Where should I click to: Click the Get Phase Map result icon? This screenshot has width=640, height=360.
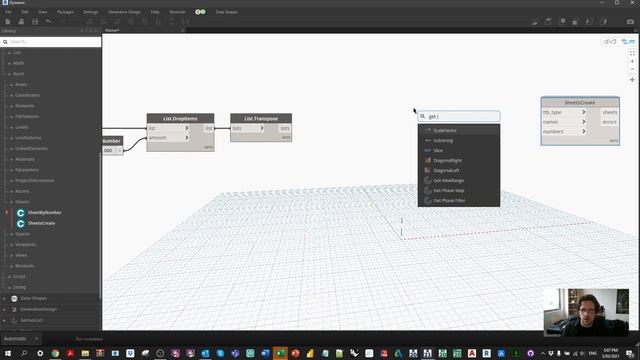tap(428, 190)
